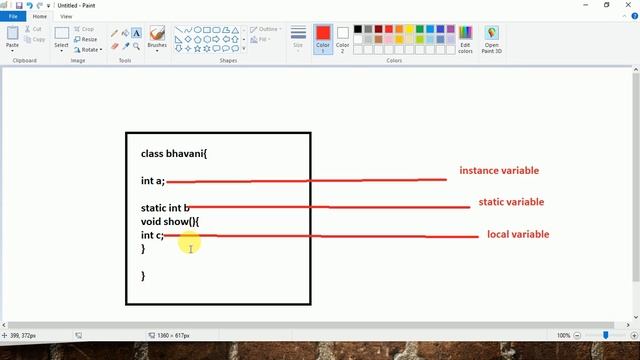Expand the shape Fill options
The width and height of the screenshot is (640, 360).
point(260,39)
